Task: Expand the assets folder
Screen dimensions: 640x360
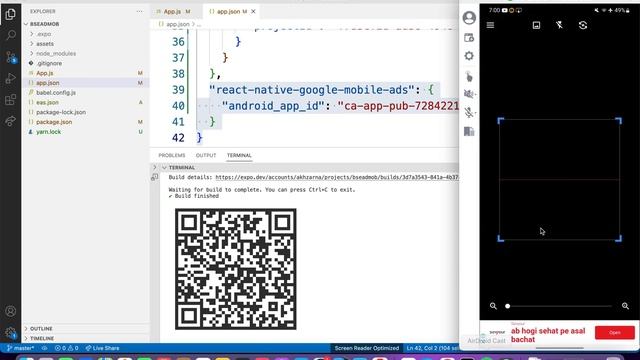Action: [45, 44]
